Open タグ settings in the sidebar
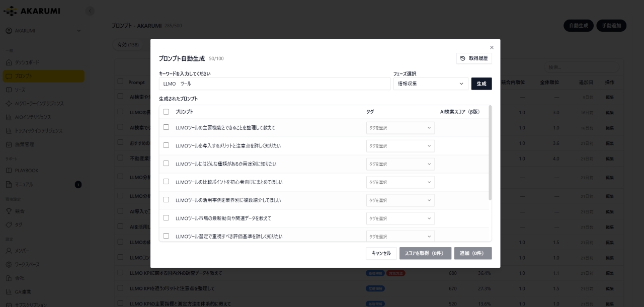Screen dimensions: 644x307 point(43,224)
